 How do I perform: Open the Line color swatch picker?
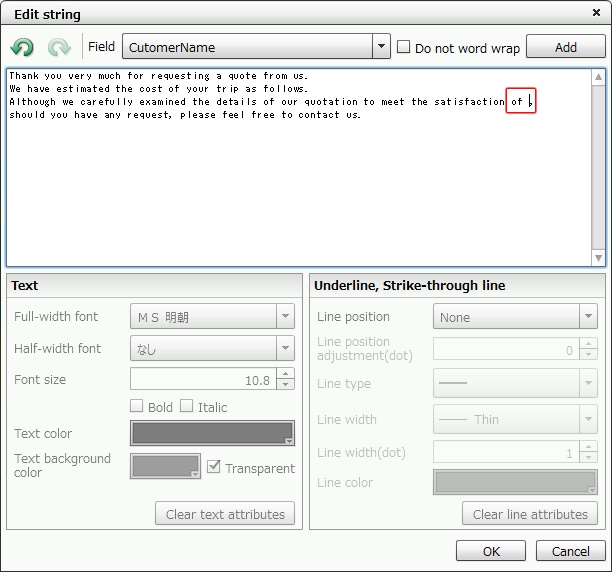point(515,482)
